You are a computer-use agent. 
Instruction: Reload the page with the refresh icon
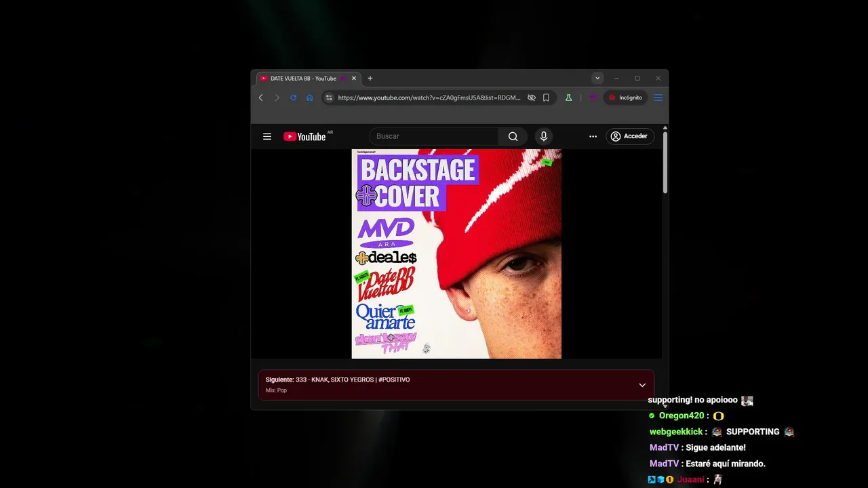(293, 98)
